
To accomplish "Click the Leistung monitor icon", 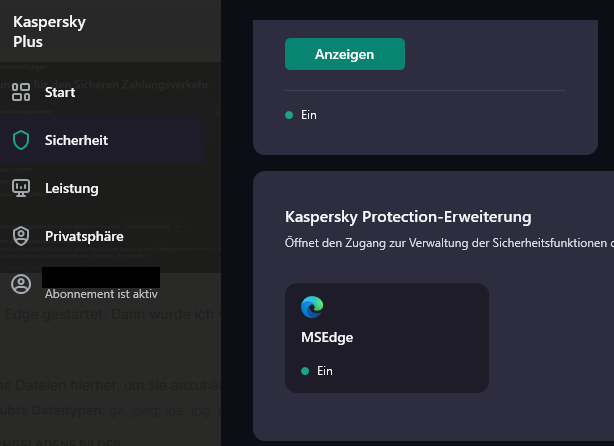I will click(21, 188).
